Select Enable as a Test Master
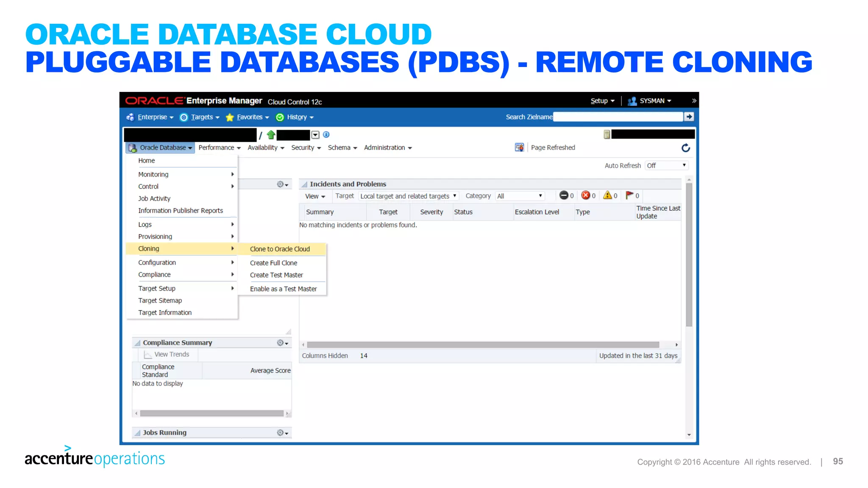 pyautogui.click(x=283, y=289)
